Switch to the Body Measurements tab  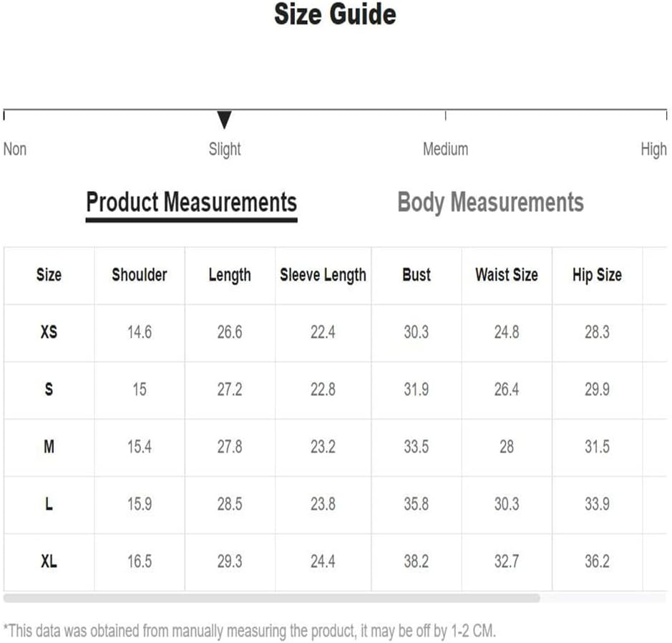(x=490, y=203)
